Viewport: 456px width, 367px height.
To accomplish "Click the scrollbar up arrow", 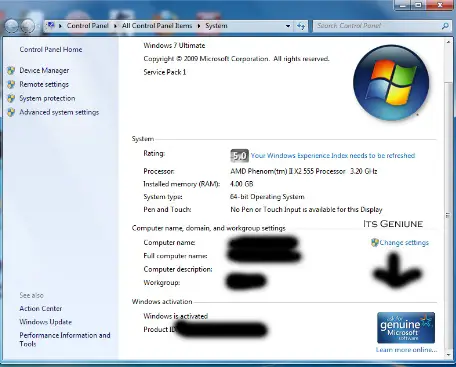I will point(449,41).
